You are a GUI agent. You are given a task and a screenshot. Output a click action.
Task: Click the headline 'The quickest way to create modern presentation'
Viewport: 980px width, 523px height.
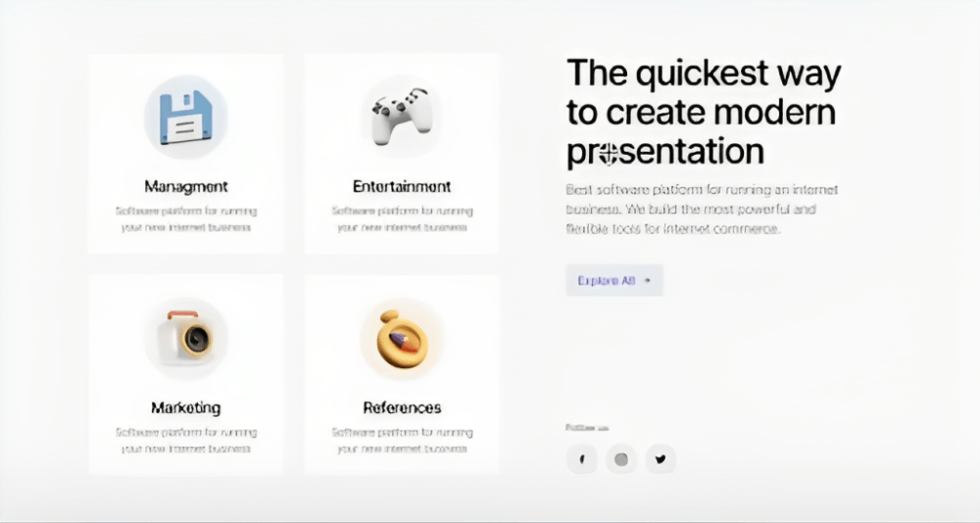click(704, 113)
